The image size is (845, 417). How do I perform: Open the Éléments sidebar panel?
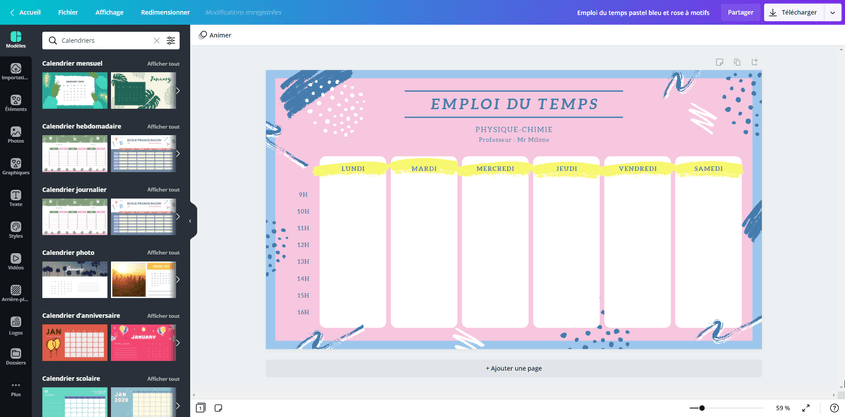click(15, 101)
